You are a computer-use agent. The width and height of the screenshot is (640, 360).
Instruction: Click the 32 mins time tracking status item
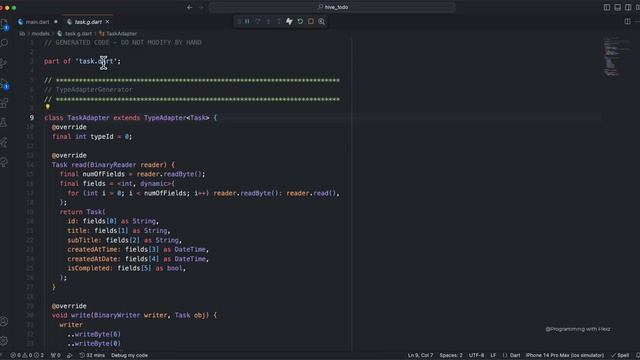[92, 356]
